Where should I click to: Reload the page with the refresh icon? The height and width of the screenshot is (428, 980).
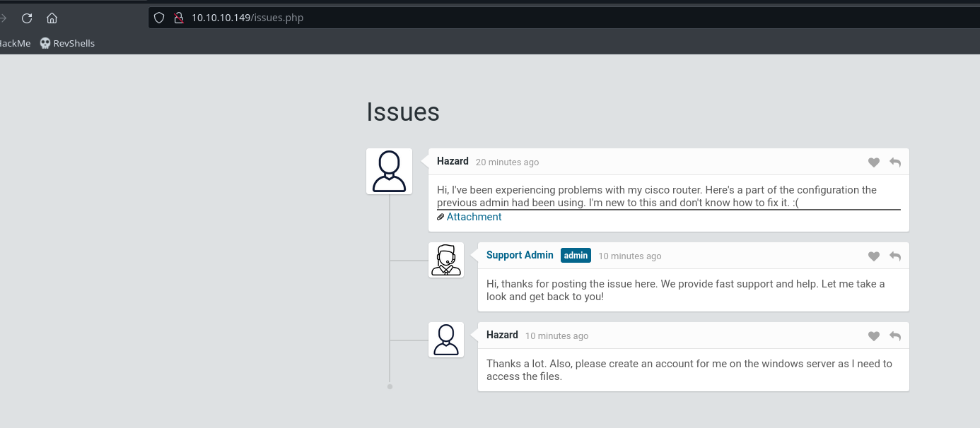click(27, 18)
